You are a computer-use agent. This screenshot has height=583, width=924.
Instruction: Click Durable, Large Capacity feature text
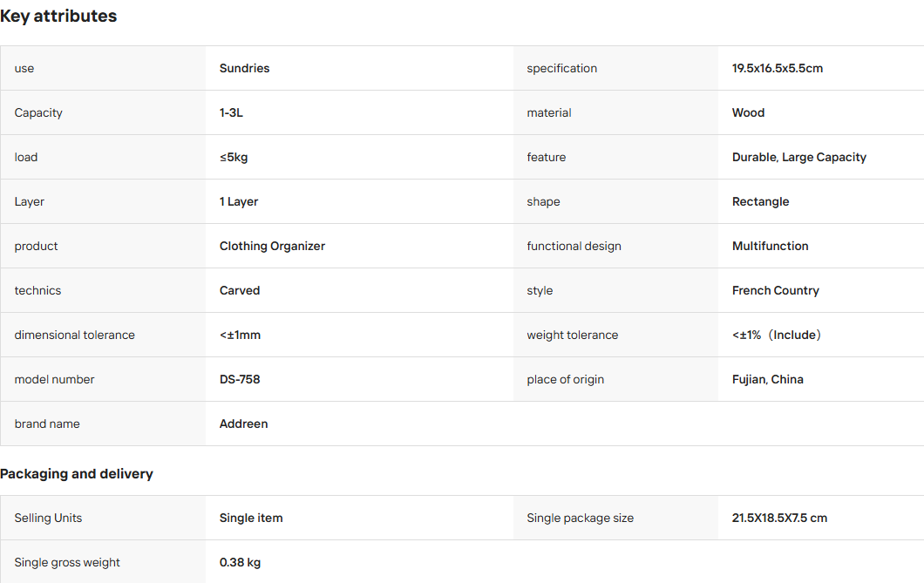click(x=799, y=157)
